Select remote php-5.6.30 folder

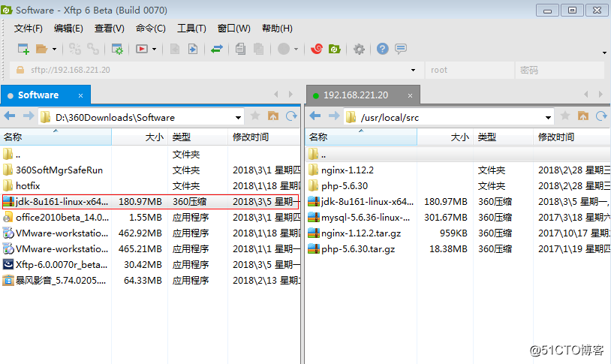[345, 186]
